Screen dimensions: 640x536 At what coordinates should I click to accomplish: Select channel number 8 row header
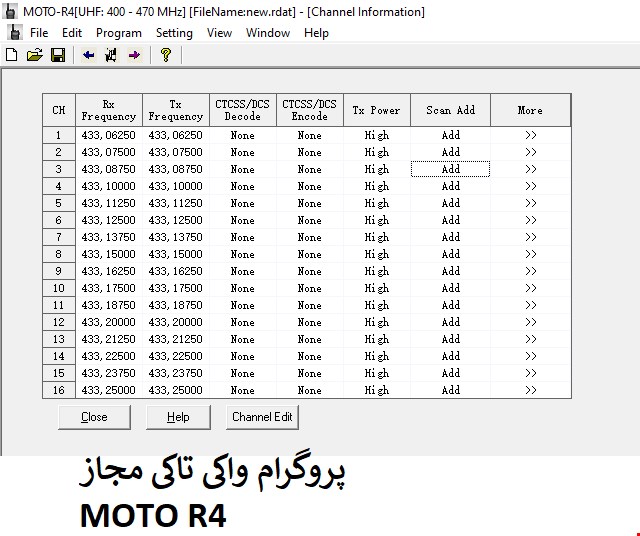point(59,254)
